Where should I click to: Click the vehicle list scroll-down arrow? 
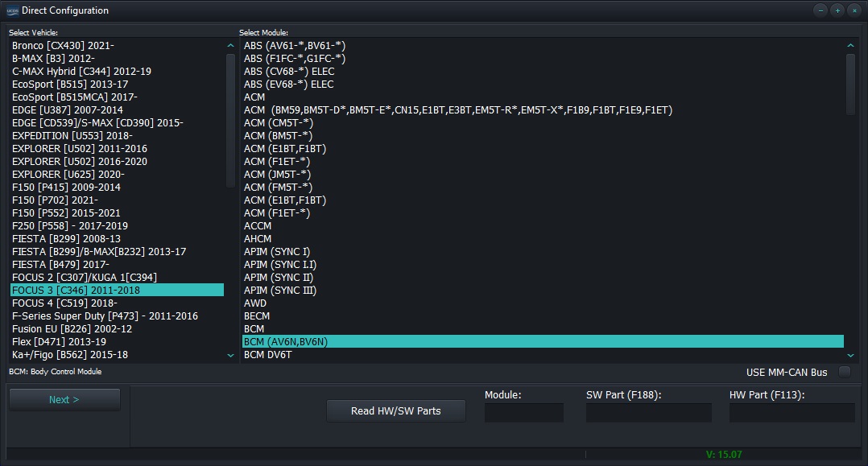[x=231, y=355]
